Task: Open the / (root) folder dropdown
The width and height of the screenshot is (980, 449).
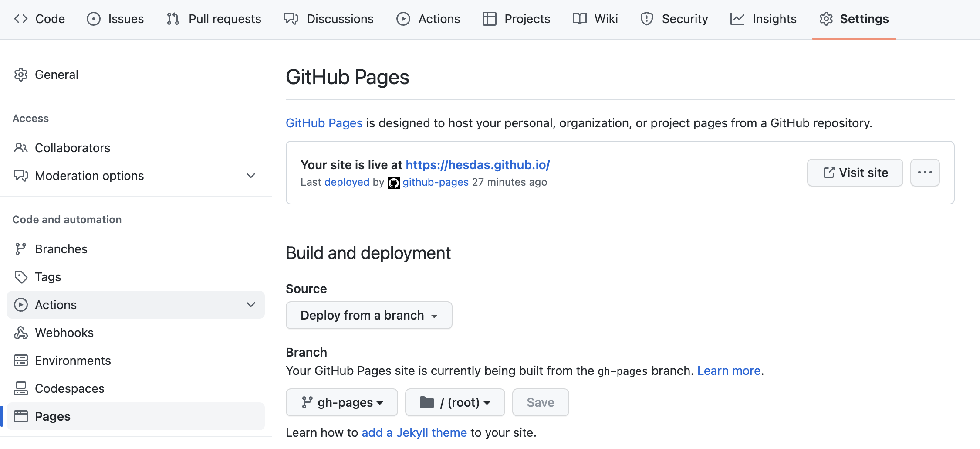Action: click(x=455, y=402)
